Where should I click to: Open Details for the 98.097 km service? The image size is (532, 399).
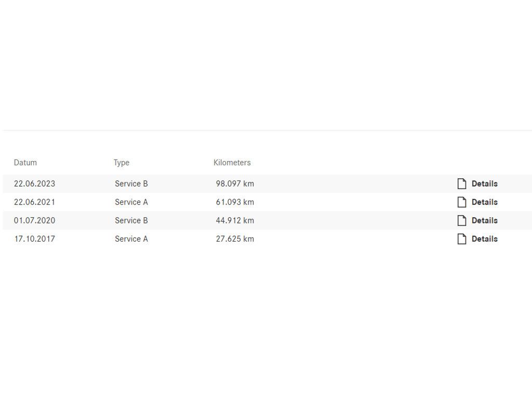484,183
